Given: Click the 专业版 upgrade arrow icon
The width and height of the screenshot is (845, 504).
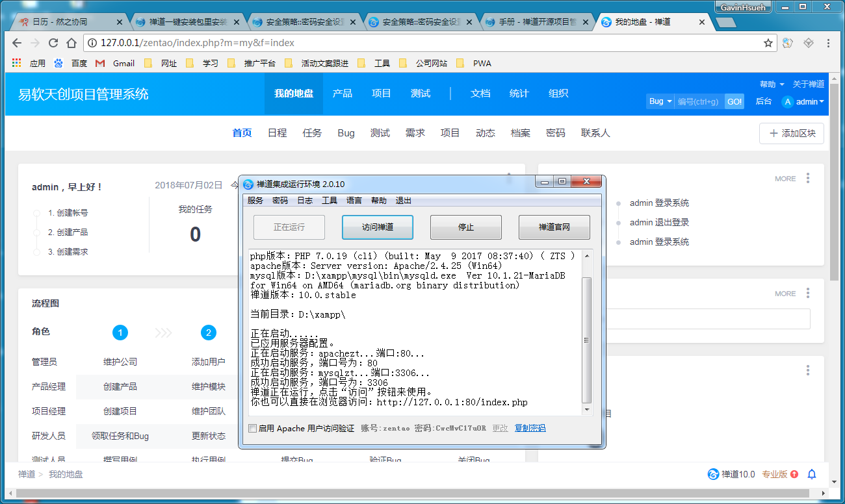Looking at the screenshot, I should [794, 474].
